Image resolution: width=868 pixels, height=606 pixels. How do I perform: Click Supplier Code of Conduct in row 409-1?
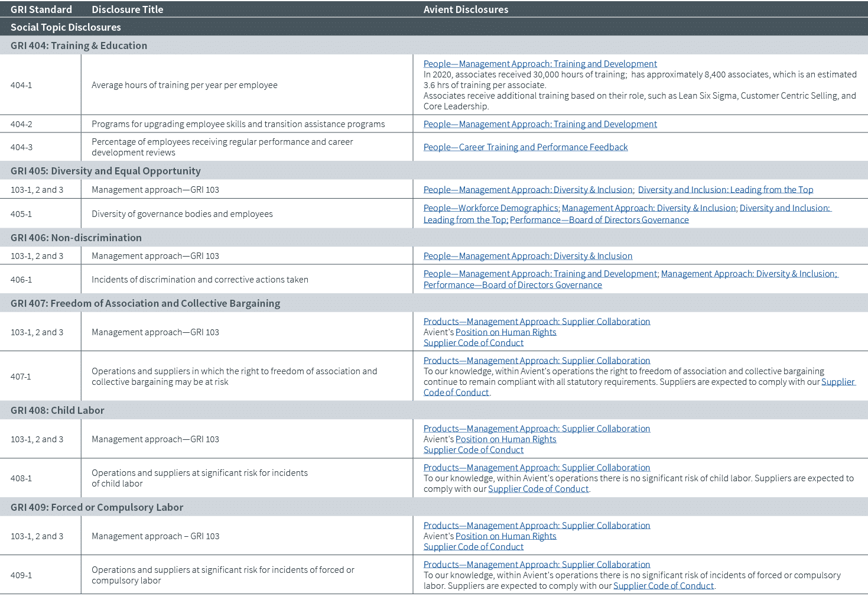point(664,586)
